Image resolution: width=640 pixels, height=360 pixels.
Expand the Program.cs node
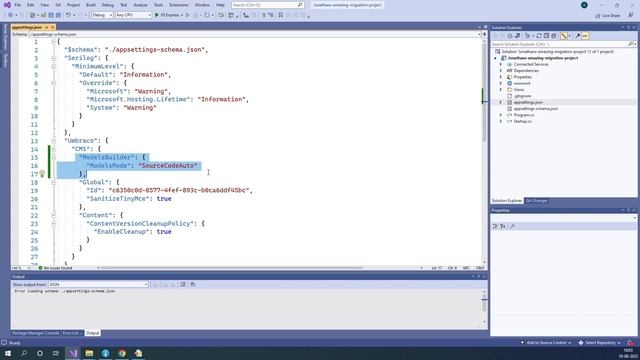coord(501,115)
